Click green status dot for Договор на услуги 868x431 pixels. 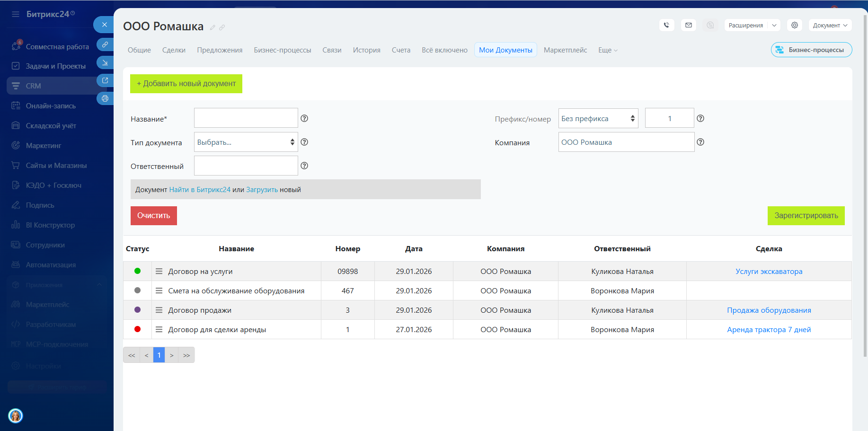coord(137,271)
